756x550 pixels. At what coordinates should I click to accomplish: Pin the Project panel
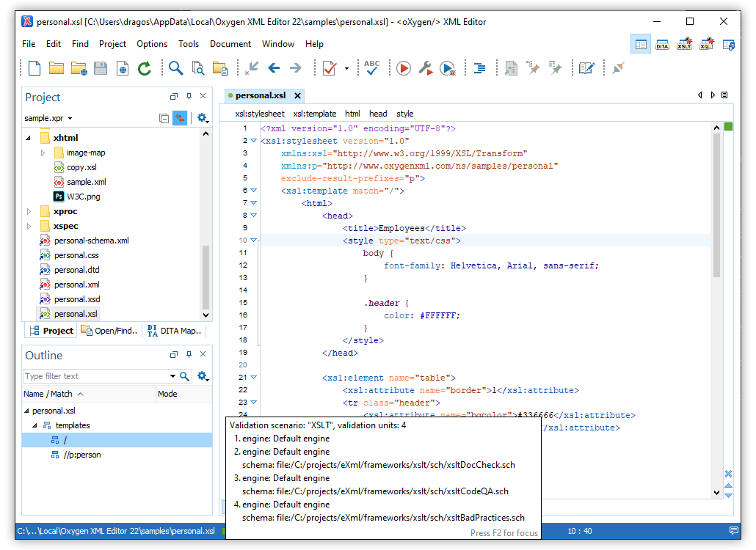[189, 96]
